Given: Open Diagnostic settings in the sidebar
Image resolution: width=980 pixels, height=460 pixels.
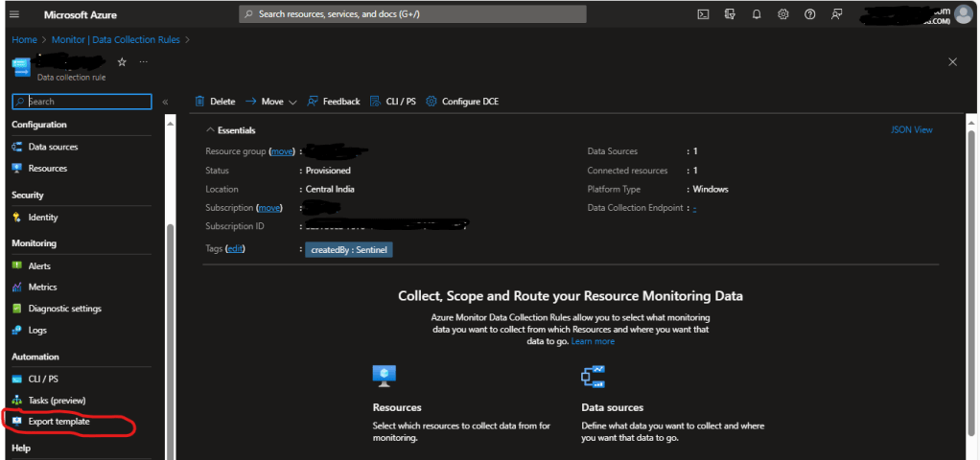Looking at the screenshot, I should (x=64, y=309).
